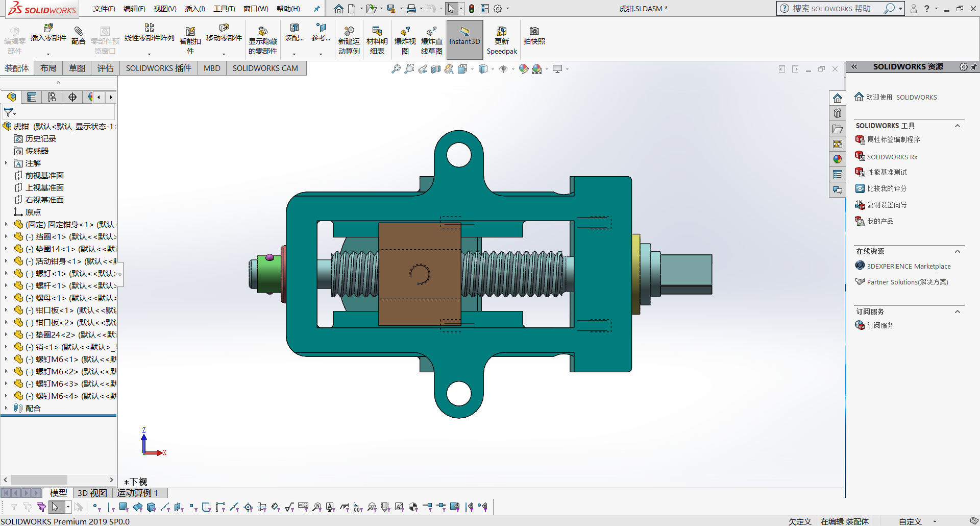Open Linear Component Pattern (线性零部件阵列)
980x526 pixels.
pyautogui.click(x=149, y=33)
